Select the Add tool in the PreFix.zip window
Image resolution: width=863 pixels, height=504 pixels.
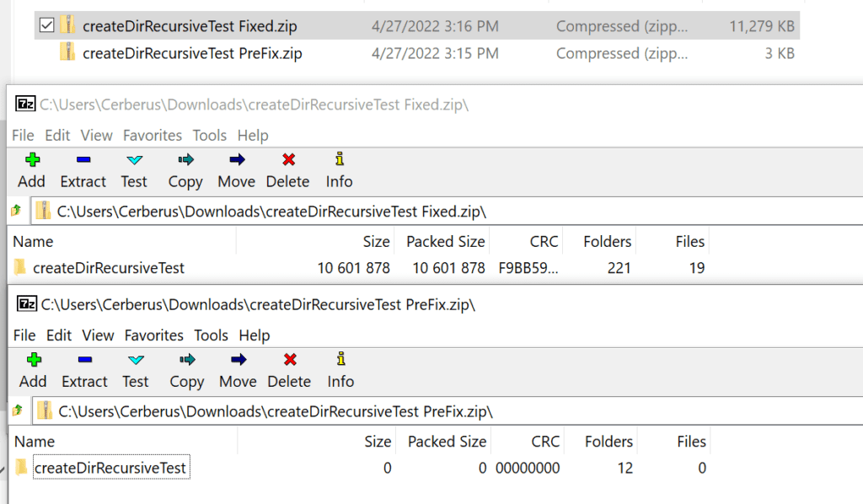click(x=33, y=368)
